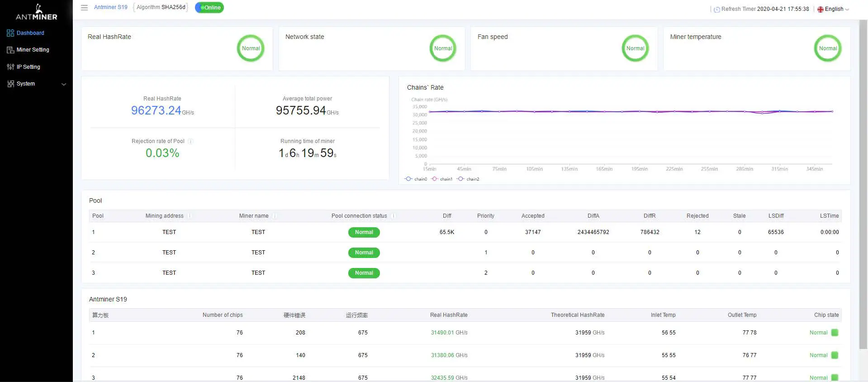This screenshot has width=868, height=382.
Task: Click info icon next to Miner name
Action: pos(275,216)
